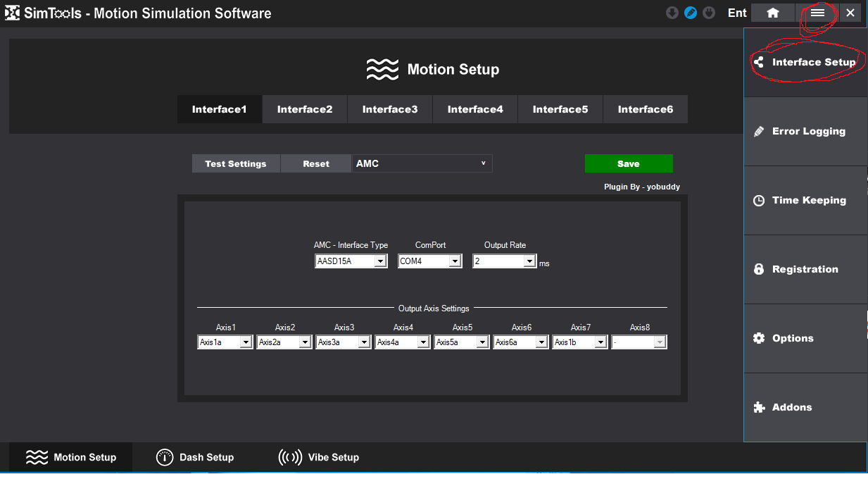Click the 'Plugin By - yobuddy' text
The image size is (868, 493).
click(642, 187)
